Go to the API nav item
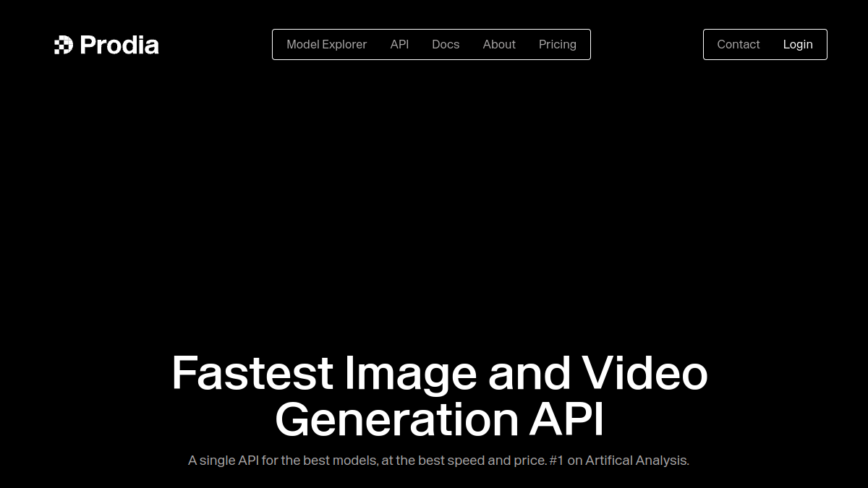Viewport: 868px width, 488px height. coord(399,44)
